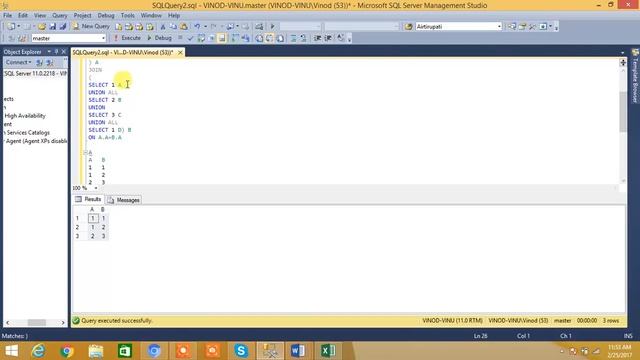Click the Find in Files icon
Screen dimensions: 640x360
tap(408, 27)
